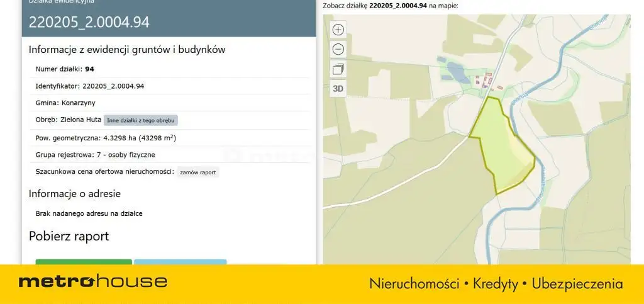The height and width of the screenshot is (304, 644).
Task: Zoom in on the map with plus icon
Action: (x=338, y=30)
